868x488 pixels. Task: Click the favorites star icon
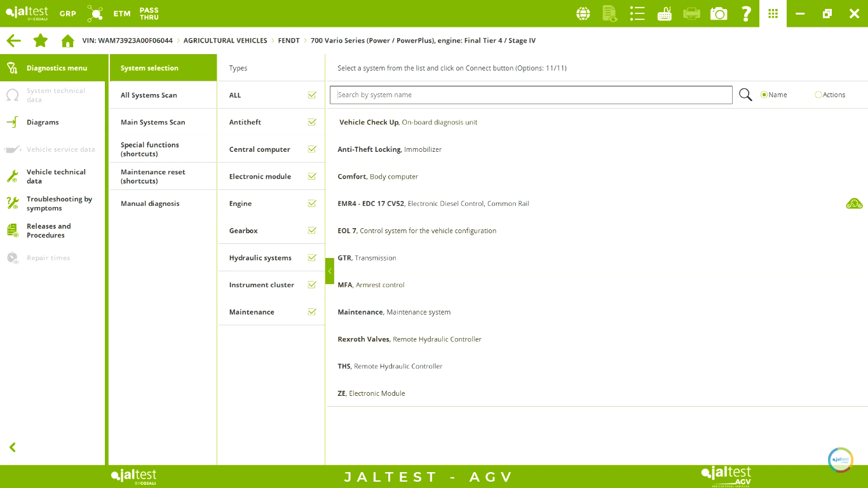click(41, 41)
